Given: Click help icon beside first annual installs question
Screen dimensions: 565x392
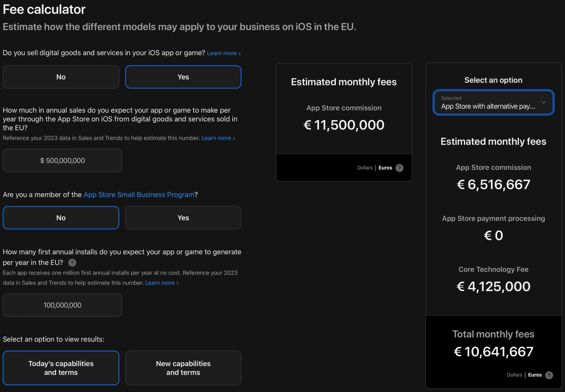Looking at the screenshot, I should click(72, 263).
